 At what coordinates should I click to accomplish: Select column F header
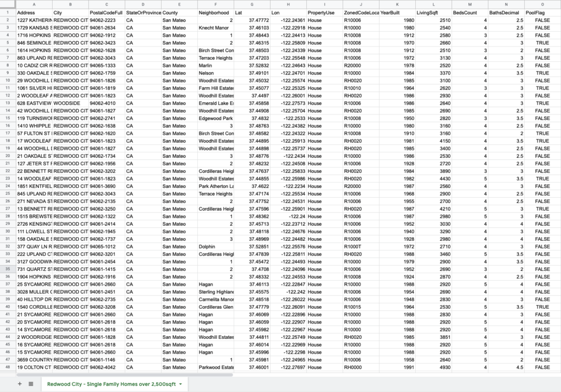(216, 4)
